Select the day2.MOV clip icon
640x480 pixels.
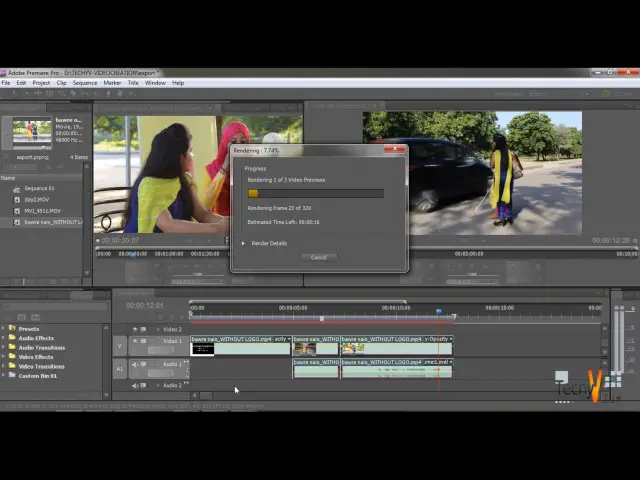17,200
